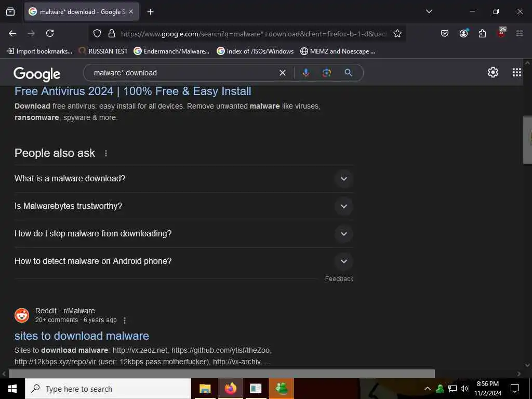Clear the Google search query
The width and height of the screenshot is (532, 399).
282,73
